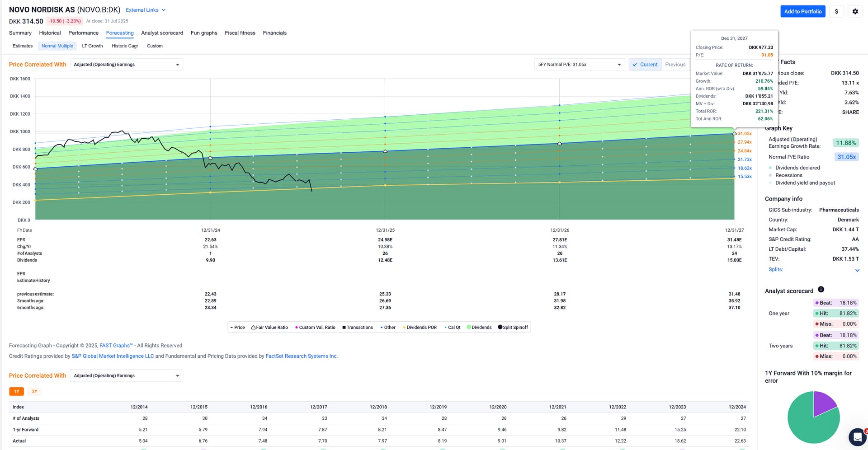Toggle Recessions in Graph Key
Screen dimensions: 868x450
785,175
